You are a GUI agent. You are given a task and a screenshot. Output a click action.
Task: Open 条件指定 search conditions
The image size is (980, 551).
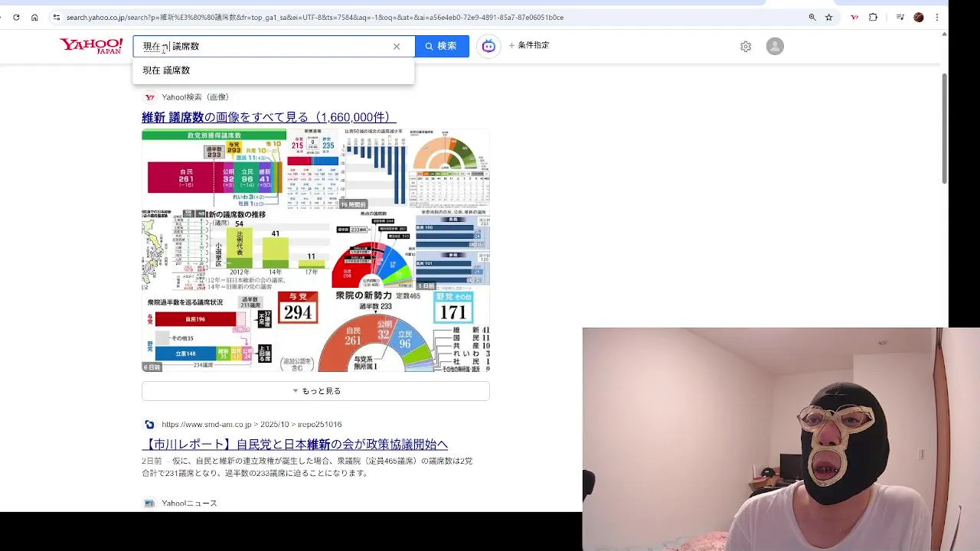click(x=529, y=45)
